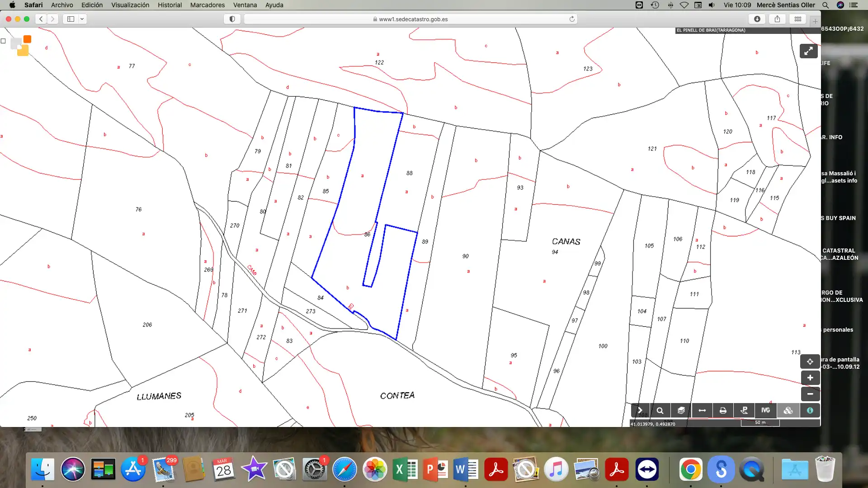Open the Marcadores menu

[208, 5]
